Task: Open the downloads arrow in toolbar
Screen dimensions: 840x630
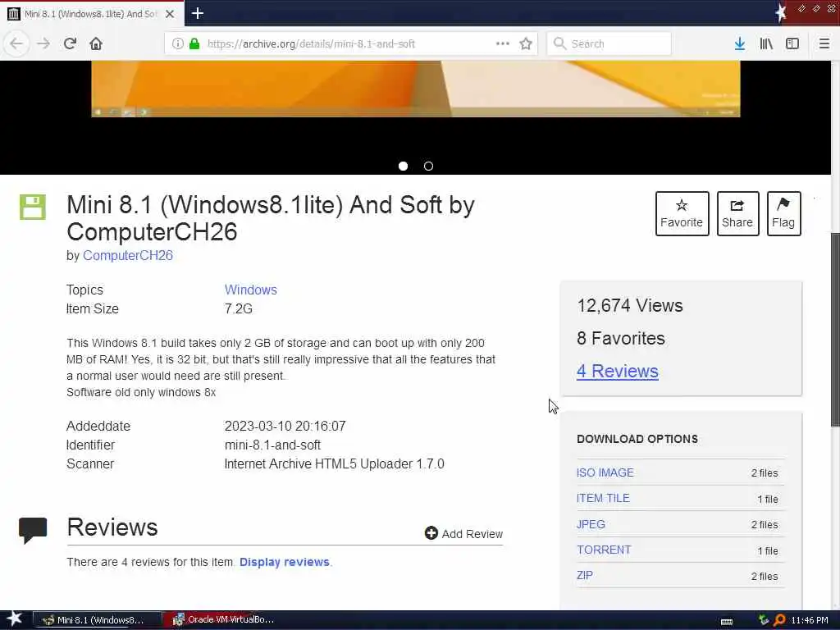Action: click(x=740, y=43)
